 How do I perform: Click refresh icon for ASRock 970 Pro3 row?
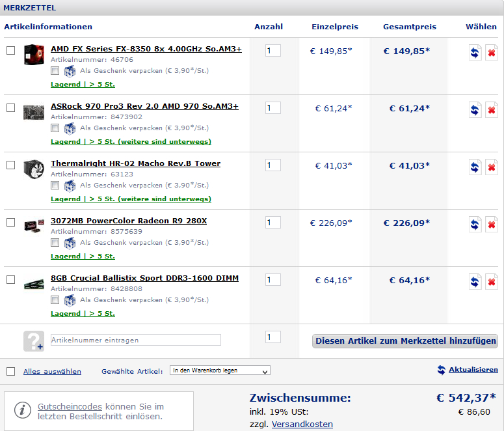[x=475, y=109]
